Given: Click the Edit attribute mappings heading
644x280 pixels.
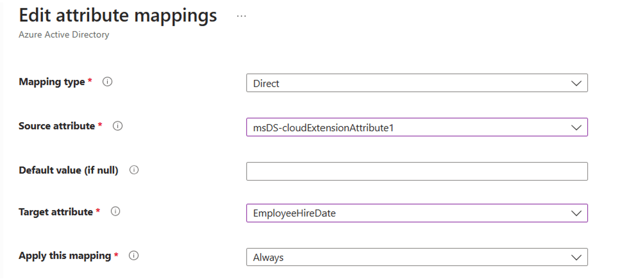Looking at the screenshot, I should click(118, 16).
